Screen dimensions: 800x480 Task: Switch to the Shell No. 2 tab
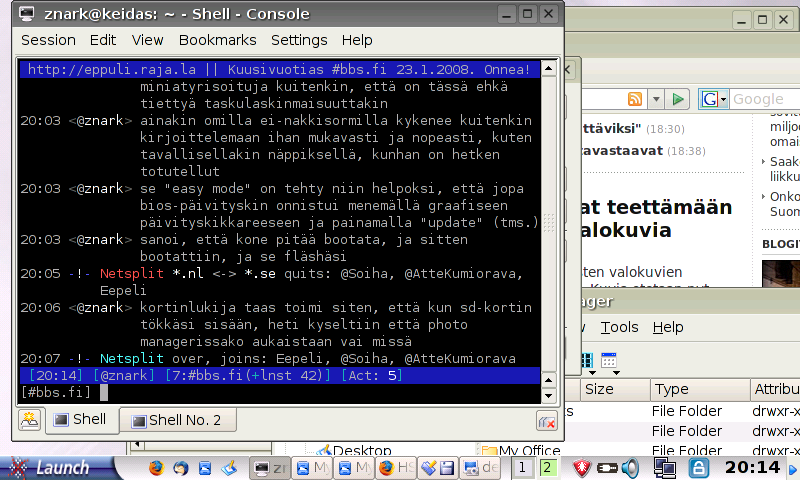click(178, 420)
